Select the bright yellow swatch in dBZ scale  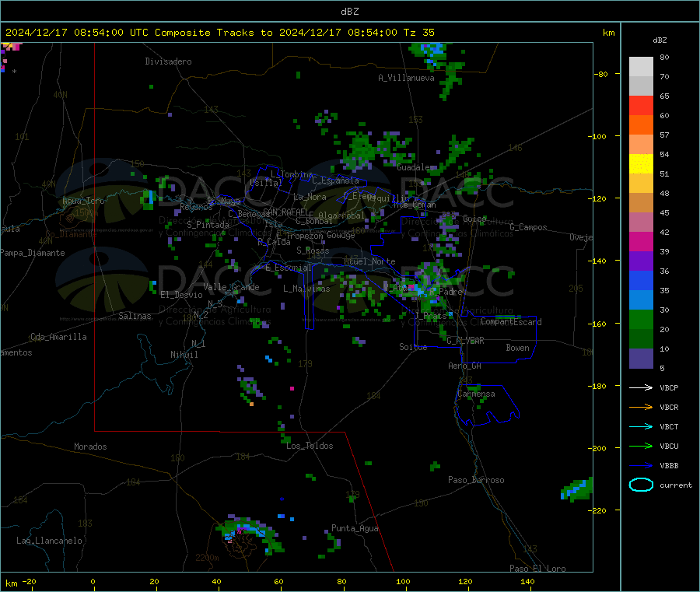click(x=641, y=164)
